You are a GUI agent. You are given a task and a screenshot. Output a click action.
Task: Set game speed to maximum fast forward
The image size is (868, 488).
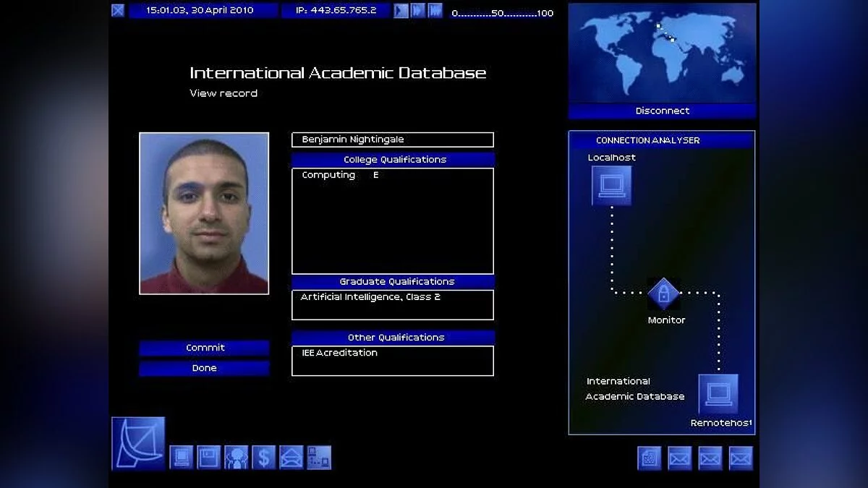tap(435, 11)
